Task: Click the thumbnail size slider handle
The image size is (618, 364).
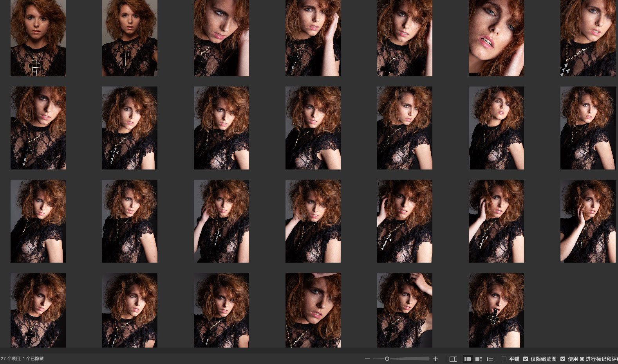Action: pos(387,359)
